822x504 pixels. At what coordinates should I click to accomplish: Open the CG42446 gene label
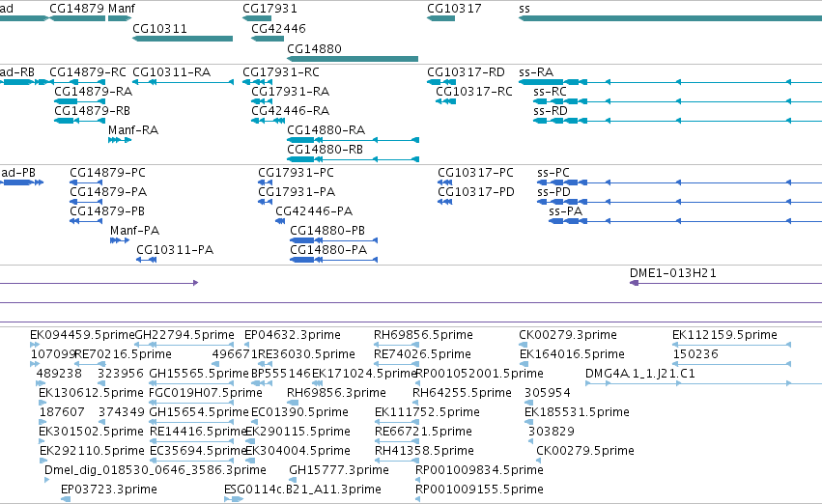pyautogui.click(x=278, y=28)
